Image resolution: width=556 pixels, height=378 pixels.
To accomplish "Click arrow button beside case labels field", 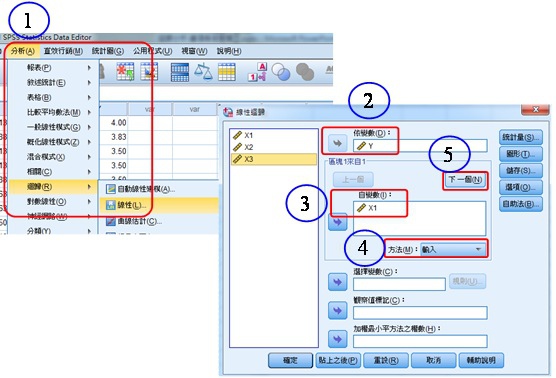I will [x=337, y=311].
